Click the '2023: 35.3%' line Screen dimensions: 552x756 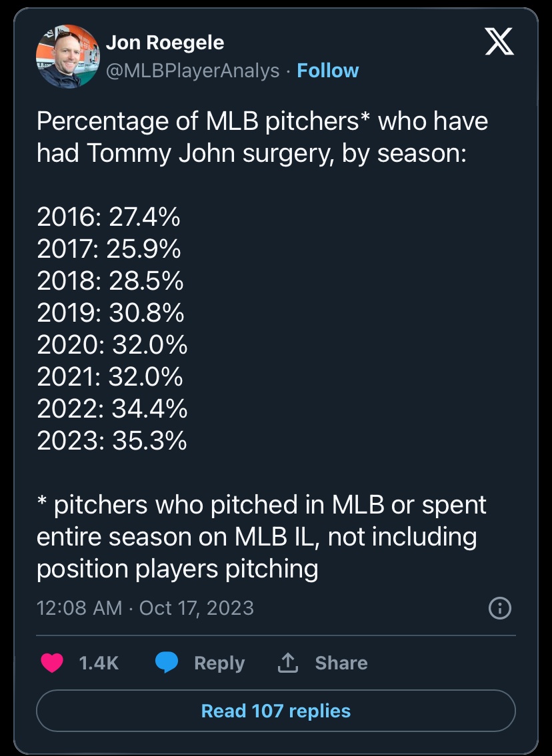112,441
